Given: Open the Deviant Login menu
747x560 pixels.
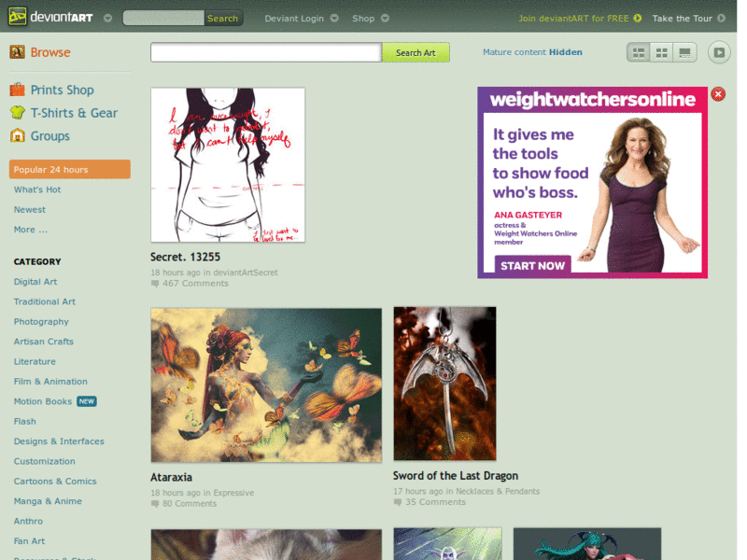Looking at the screenshot, I should tap(294, 19).
